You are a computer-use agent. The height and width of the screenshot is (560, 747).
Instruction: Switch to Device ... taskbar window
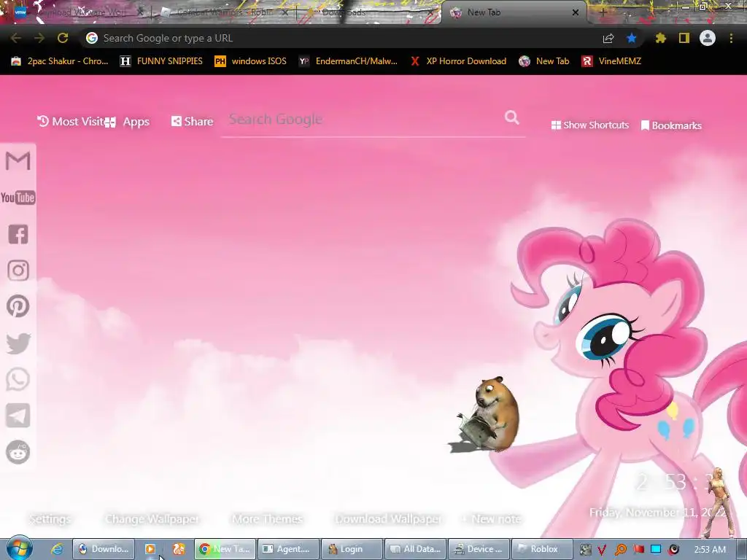click(x=479, y=549)
